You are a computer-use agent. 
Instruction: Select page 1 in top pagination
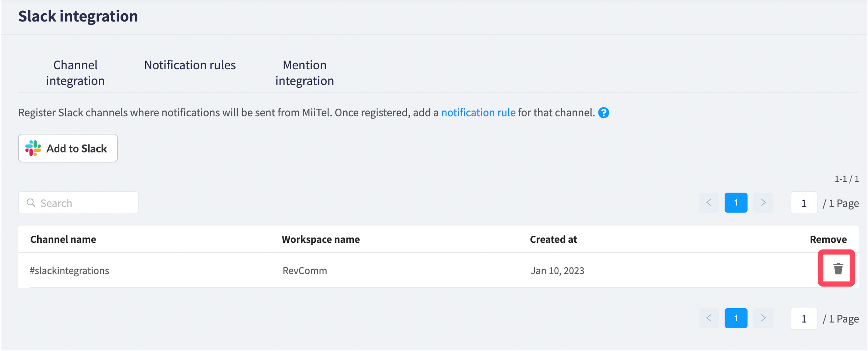(x=736, y=203)
